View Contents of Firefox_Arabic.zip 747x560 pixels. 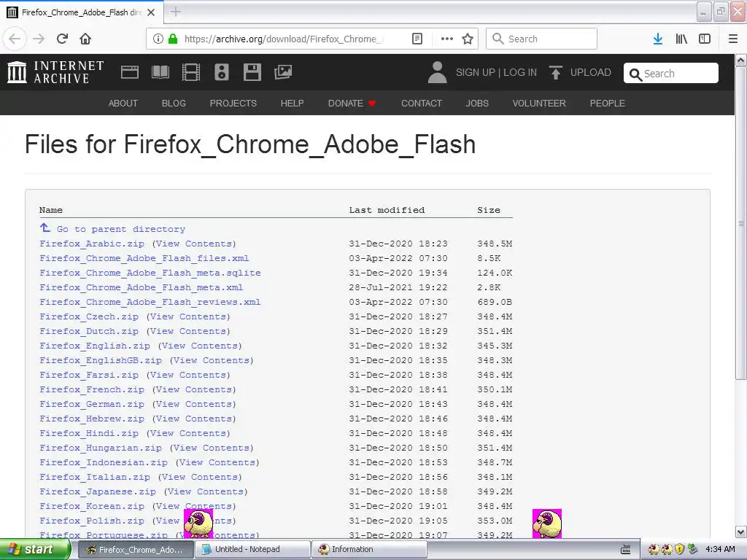(194, 244)
